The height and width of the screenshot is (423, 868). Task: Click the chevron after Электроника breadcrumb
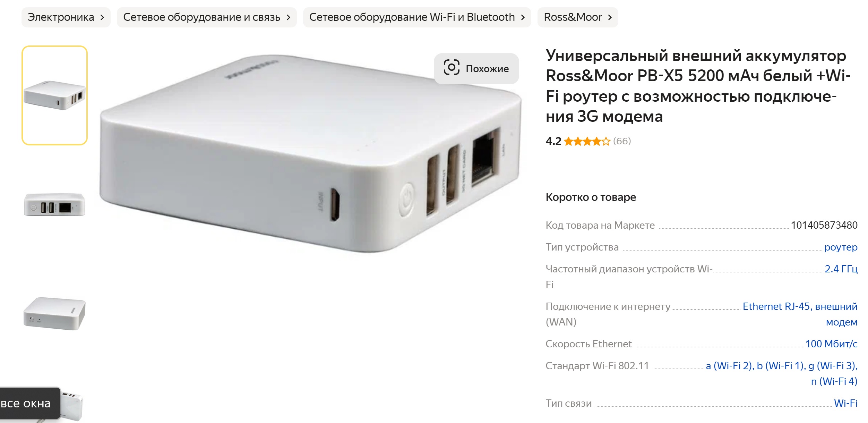pos(102,17)
